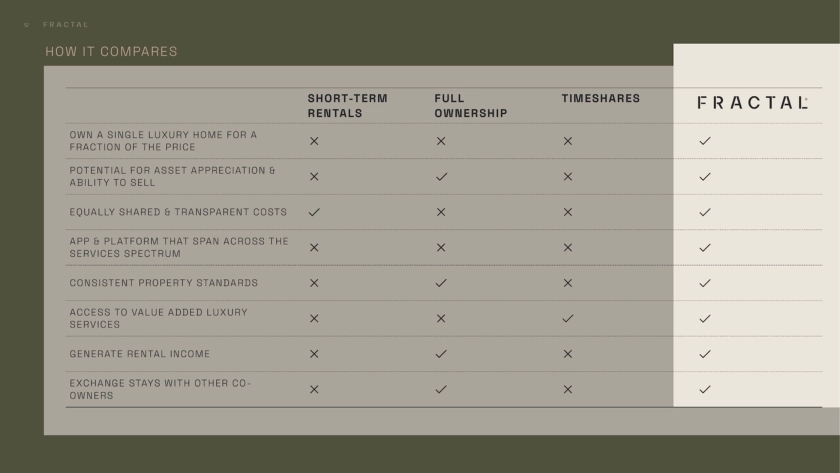Click the Full Ownership column header
Screen dimensions: 840x473
471,106
